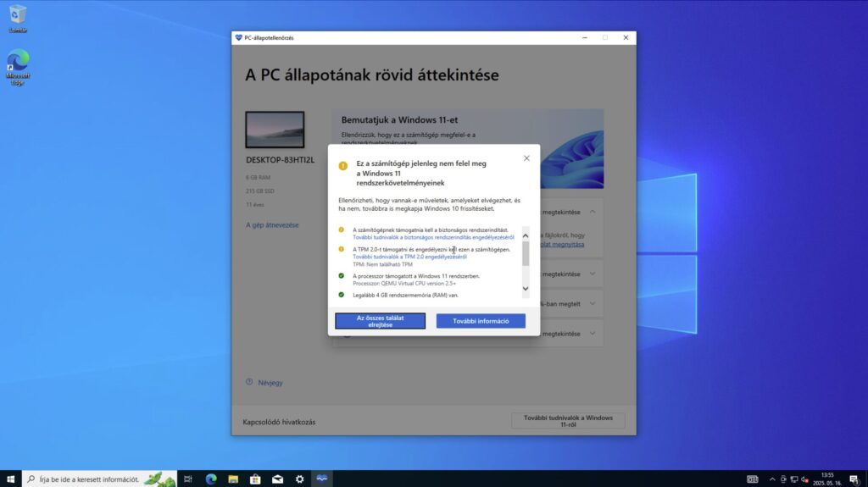Click the 'DESKTOP-83HTI2L' computer name
Screen dimensions: 868x487
(280, 160)
